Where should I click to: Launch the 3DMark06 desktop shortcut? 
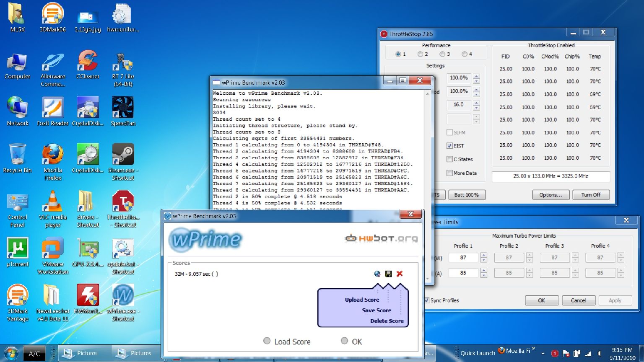(x=52, y=17)
